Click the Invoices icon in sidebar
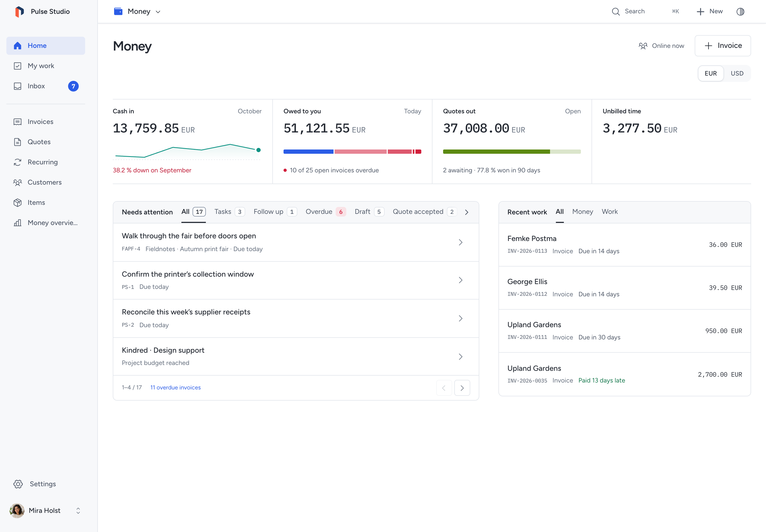The width and height of the screenshot is (766, 532). 18,122
